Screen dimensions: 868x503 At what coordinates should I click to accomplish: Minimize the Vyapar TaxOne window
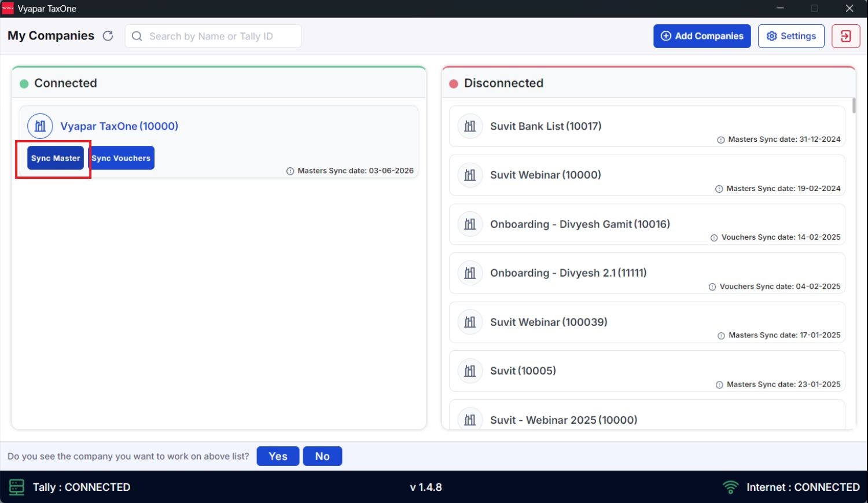[x=781, y=8]
